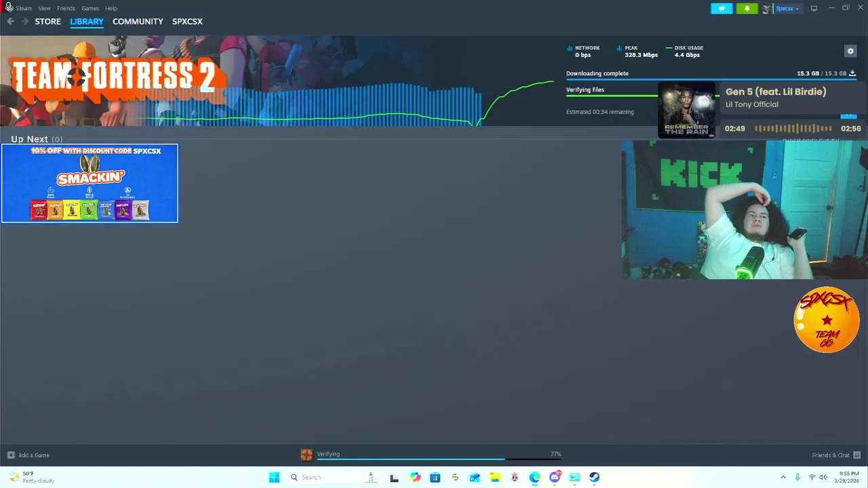
Task: Open the green bell notifications button
Action: 747,8
